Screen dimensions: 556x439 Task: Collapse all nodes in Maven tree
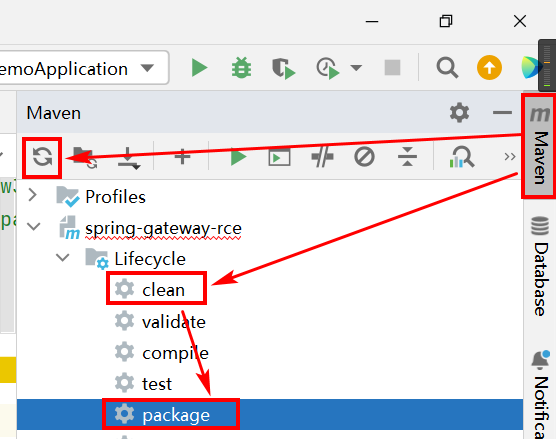(407, 157)
